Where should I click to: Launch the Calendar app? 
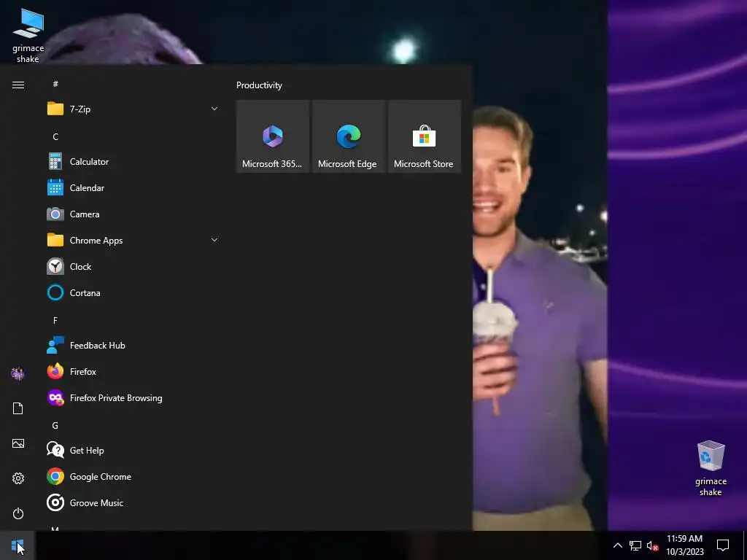133,188
